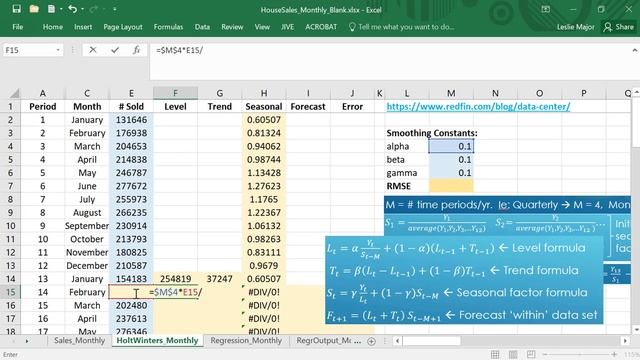
Task: Switch to the Insert ribbon tab
Action: [83, 27]
